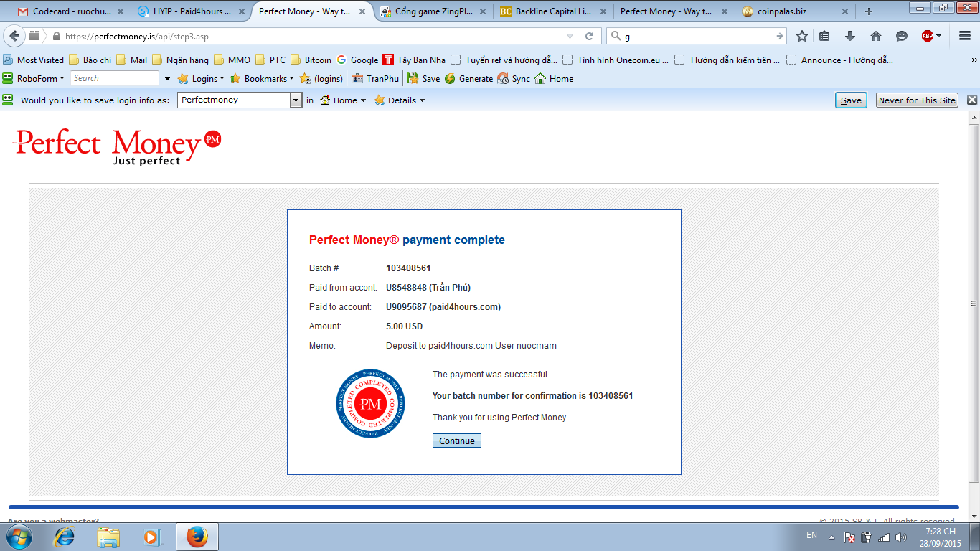The image size is (980, 551).
Task: Click the page vertical scrollbar
Action: 974,303
